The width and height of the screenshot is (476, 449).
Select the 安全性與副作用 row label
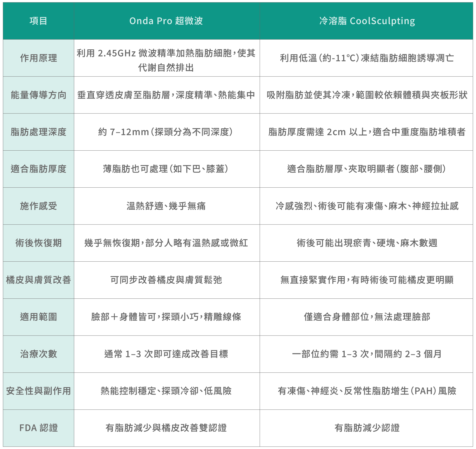[38, 391]
